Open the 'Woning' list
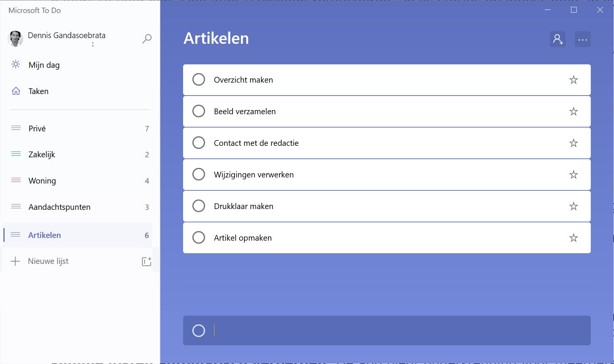The width and height of the screenshot is (614, 364). click(x=42, y=181)
